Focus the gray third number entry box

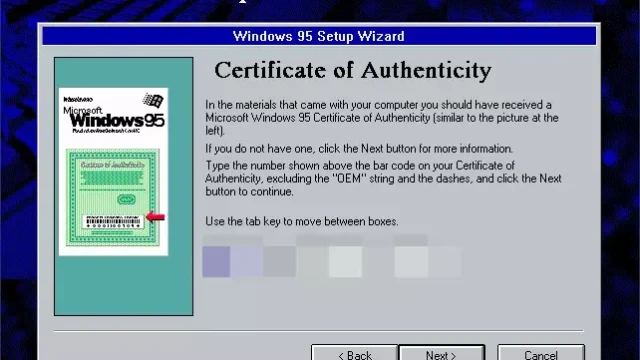280,262
